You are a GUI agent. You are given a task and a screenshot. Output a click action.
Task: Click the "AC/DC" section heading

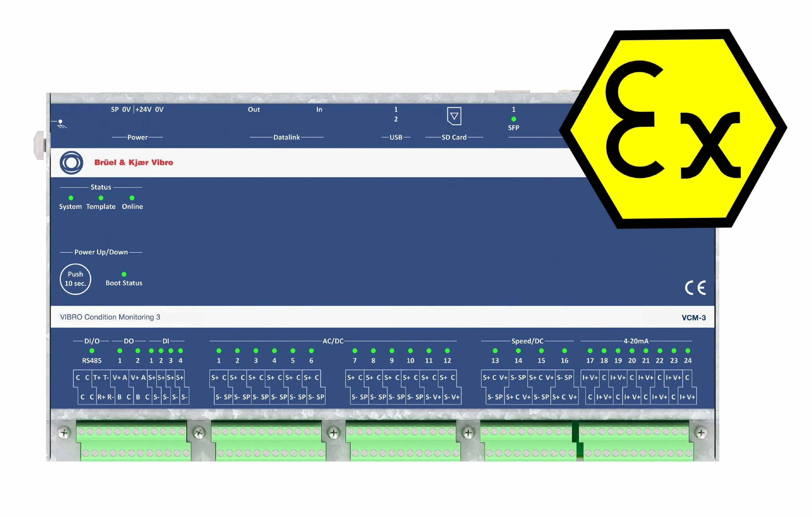(333, 341)
